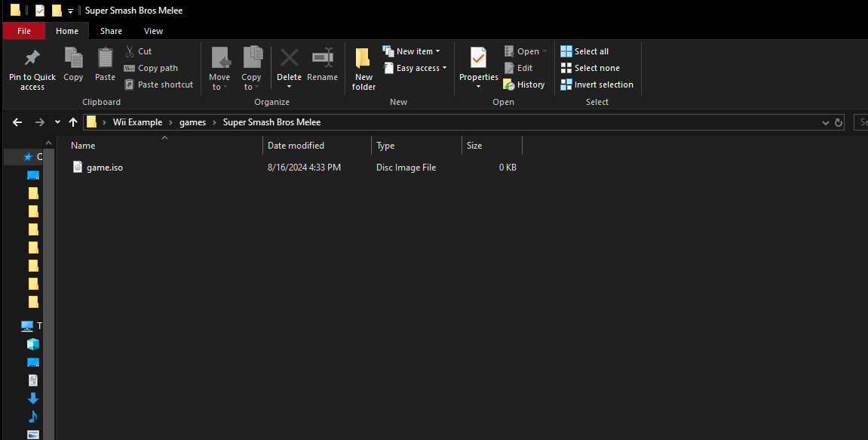Click Super Smash Bros Melee breadcrumb
868x440 pixels.
[271, 122]
